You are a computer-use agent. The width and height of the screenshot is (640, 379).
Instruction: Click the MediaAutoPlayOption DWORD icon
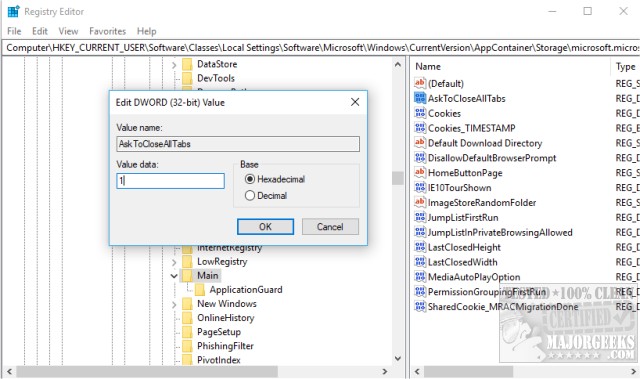coord(420,277)
